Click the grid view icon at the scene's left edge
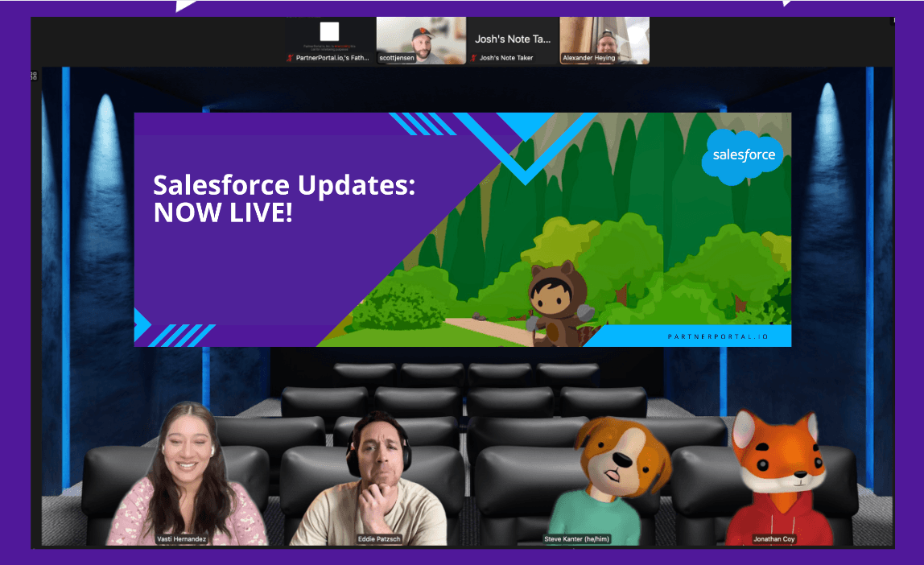924x565 pixels. 34,76
